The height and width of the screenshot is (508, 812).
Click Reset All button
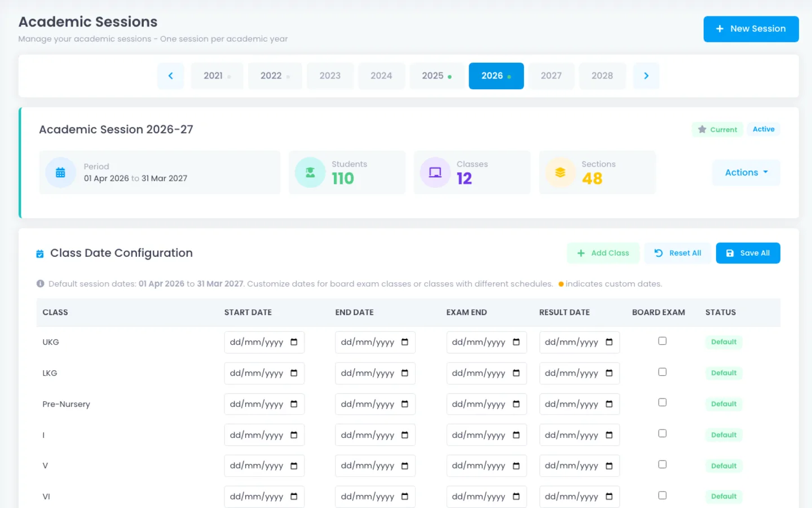click(677, 253)
